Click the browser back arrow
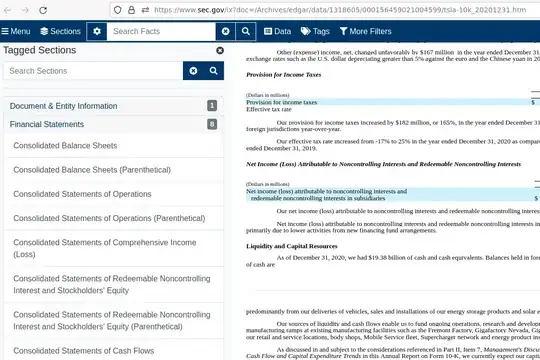This screenshot has width=540, height=360. pyautogui.click(x=8, y=10)
